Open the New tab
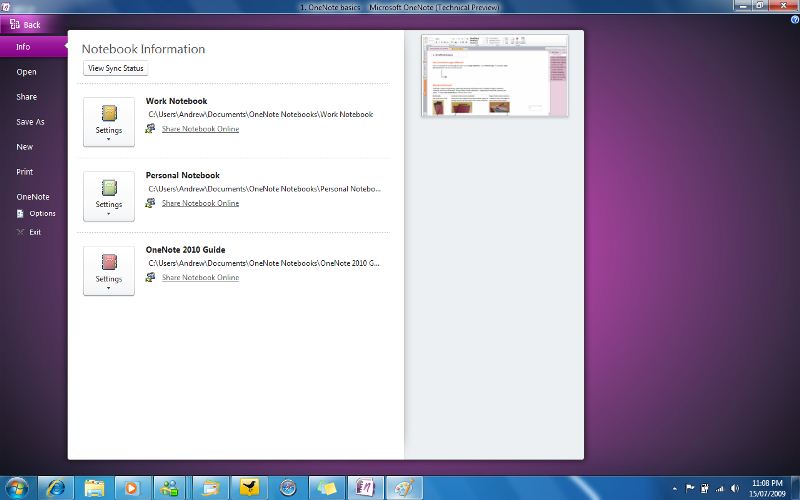 pyautogui.click(x=24, y=147)
